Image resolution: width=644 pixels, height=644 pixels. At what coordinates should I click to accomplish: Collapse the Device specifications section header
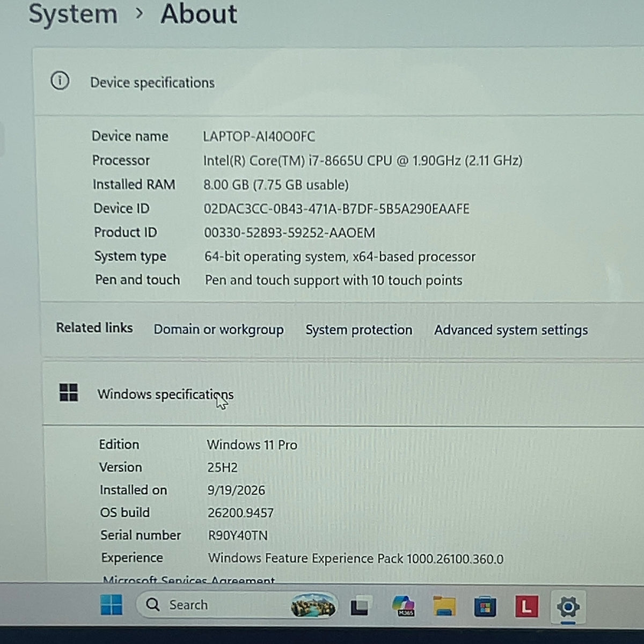click(338, 82)
